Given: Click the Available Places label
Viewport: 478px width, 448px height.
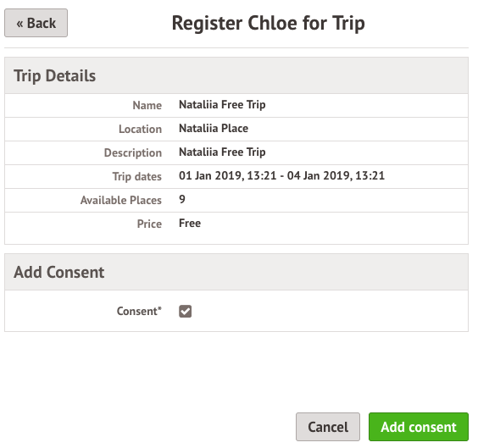Looking at the screenshot, I should 120,200.
